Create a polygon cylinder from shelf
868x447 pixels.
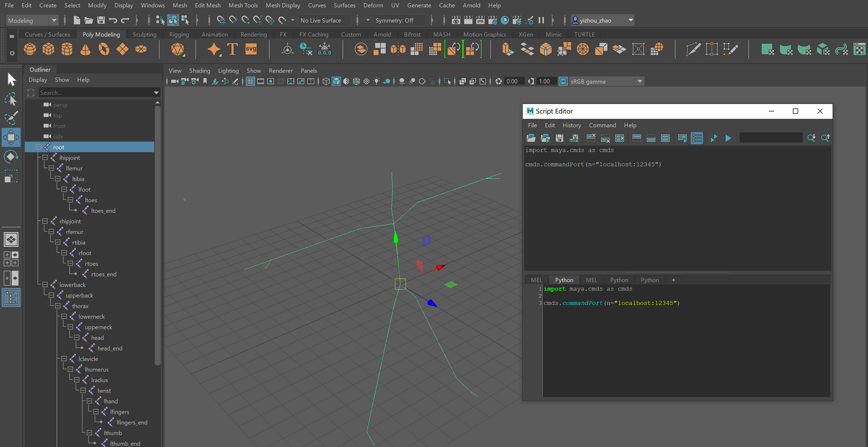[67, 49]
